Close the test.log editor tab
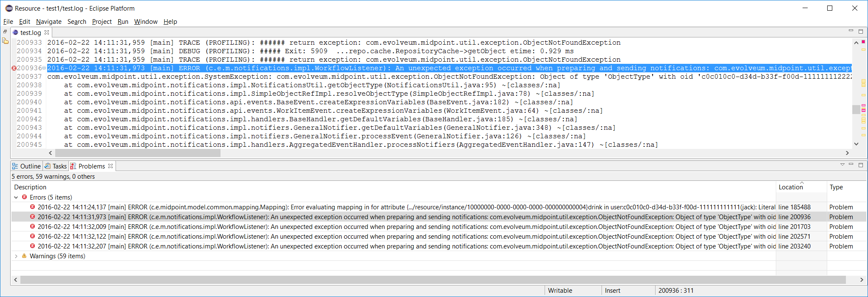The width and height of the screenshot is (868, 297). pos(47,32)
